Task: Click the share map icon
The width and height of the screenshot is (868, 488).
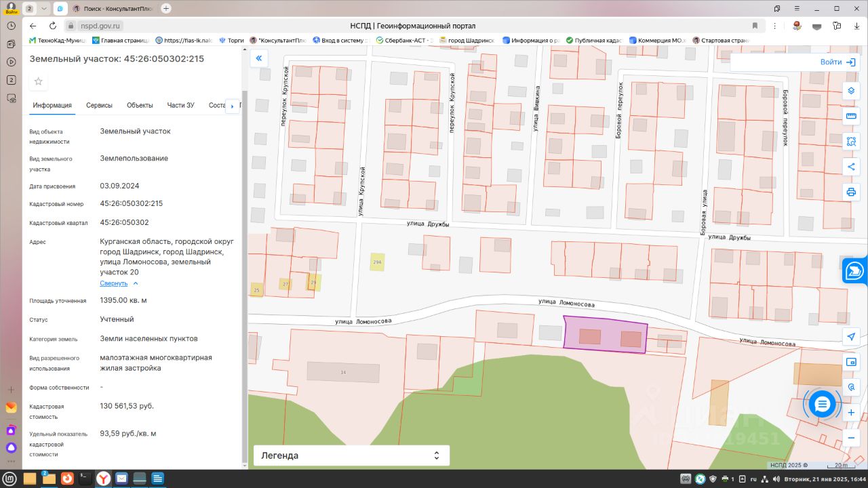Action: click(851, 167)
